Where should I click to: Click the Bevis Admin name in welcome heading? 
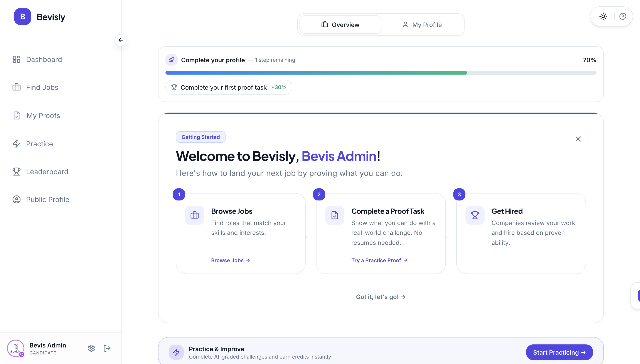[339, 156]
